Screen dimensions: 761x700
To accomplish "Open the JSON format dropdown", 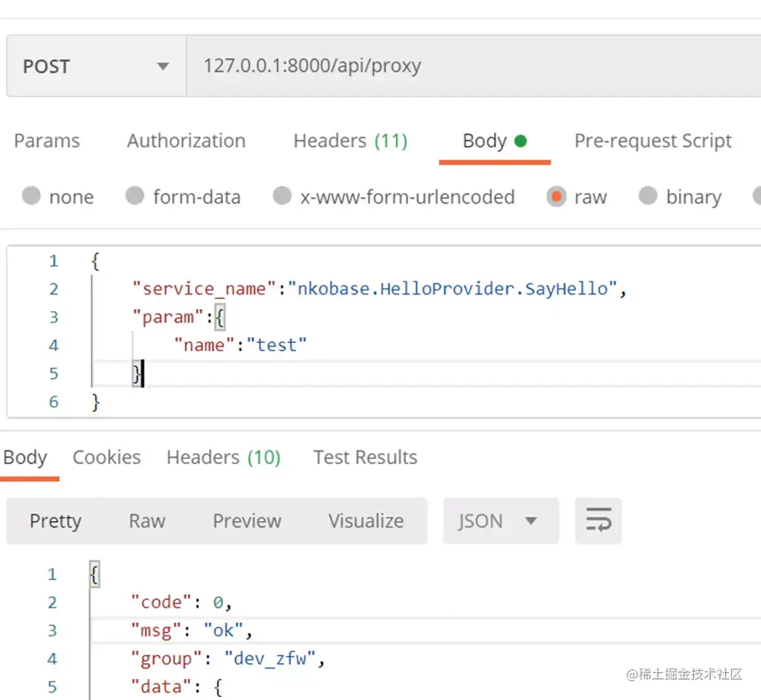I will click(501, 521).
